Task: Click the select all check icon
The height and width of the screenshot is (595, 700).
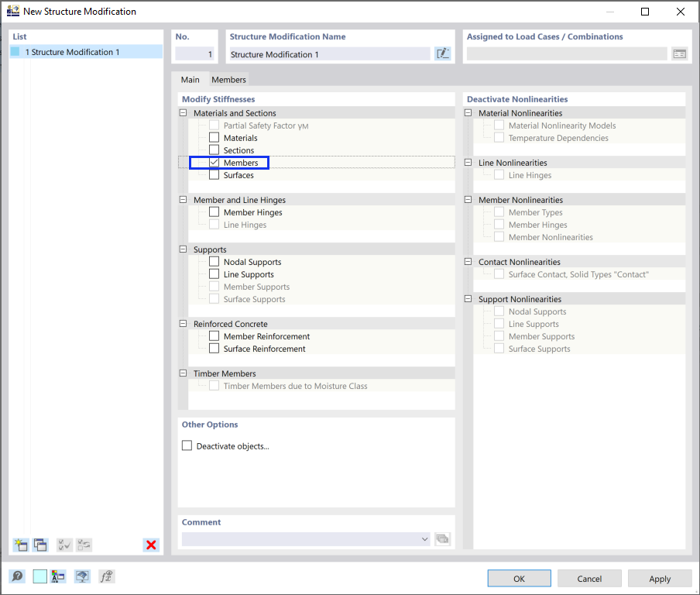Action: (64, 545)
